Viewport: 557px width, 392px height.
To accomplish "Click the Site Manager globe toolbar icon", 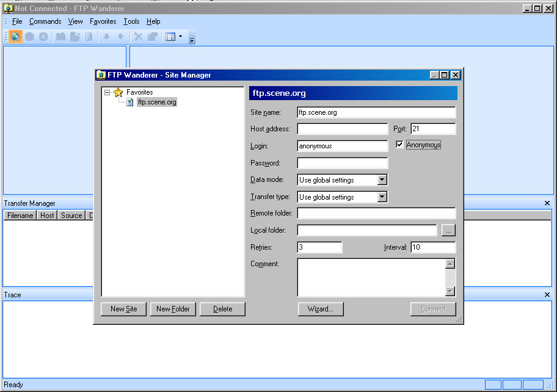I will point(15,37).
